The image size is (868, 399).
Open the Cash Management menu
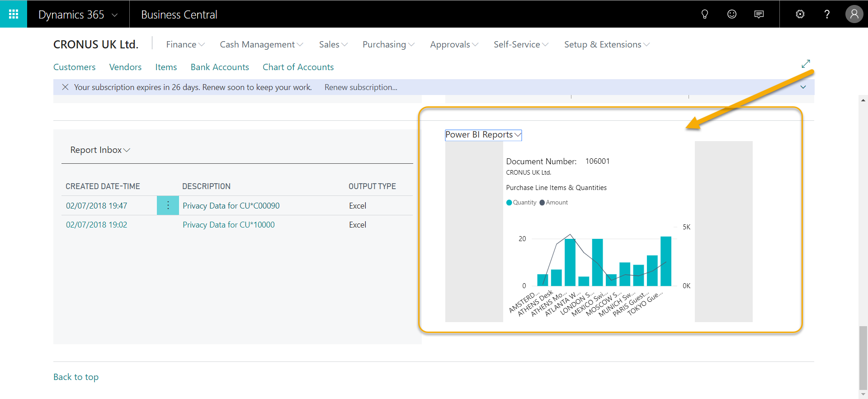[x=261, y=44]
